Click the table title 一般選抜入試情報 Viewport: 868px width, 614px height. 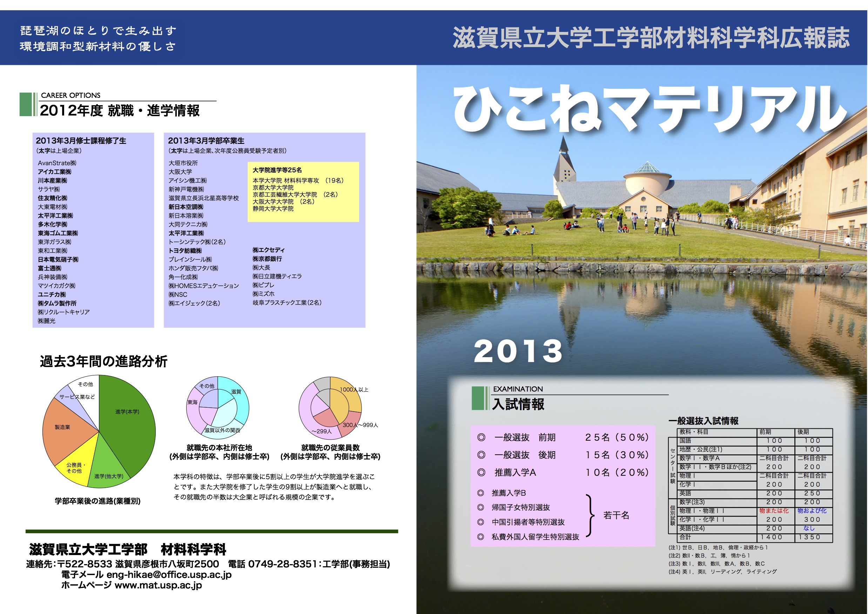[703, 421]
